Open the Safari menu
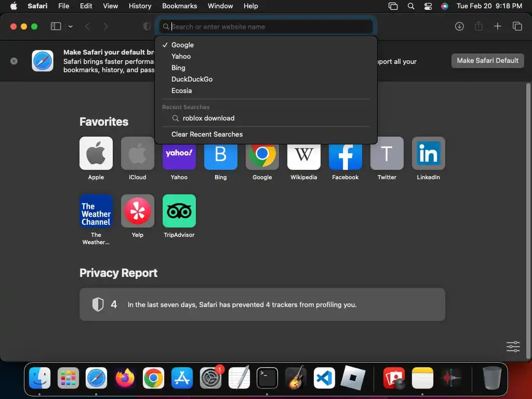The image size is (532, 399). (37, 6)
